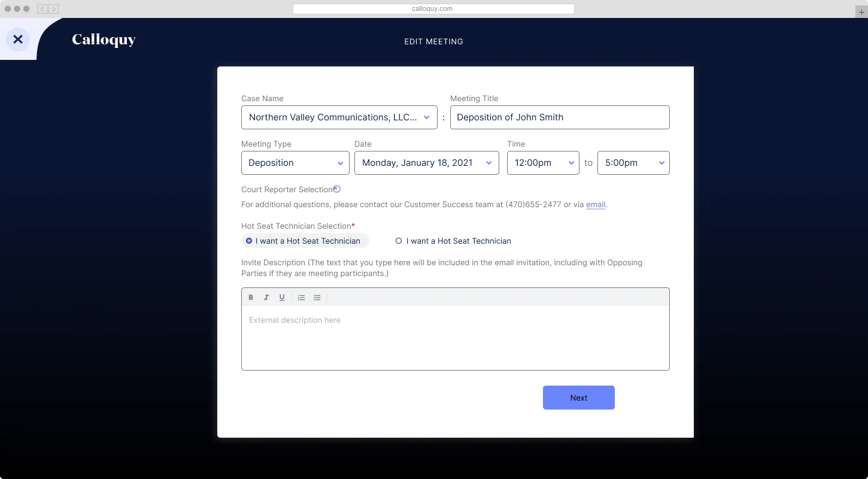Screen dimensions: 868x479
Task: Toggle bold formatting in the description editor
Action: [x=251, y=298]
